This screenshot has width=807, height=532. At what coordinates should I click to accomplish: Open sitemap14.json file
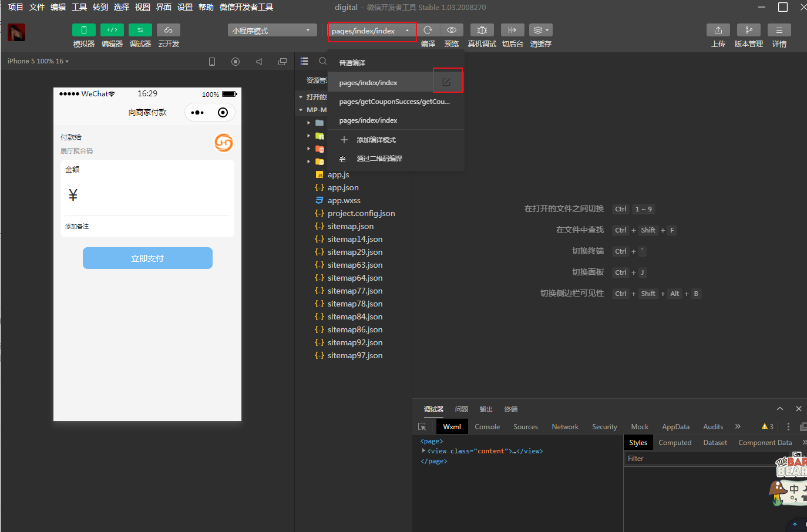click(x=355, y=239)
